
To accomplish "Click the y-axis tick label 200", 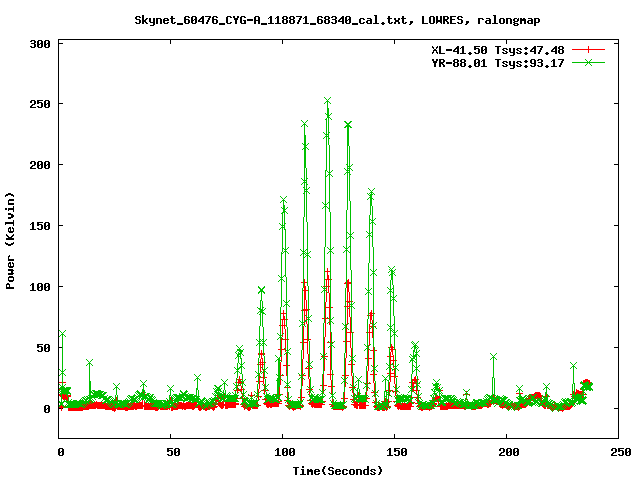I will coord(40,165).
